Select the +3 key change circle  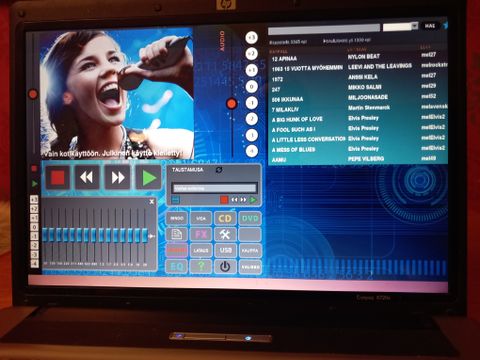point(252,37)
